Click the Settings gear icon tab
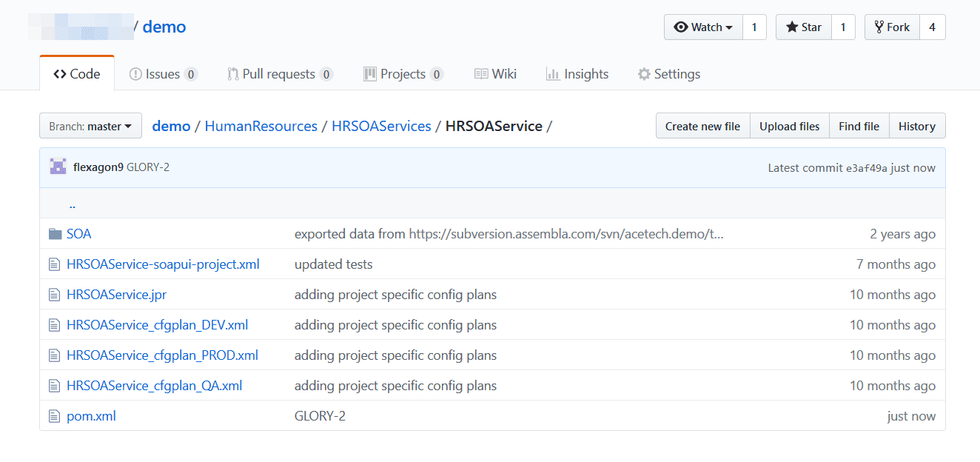The width and height of the screenshot is (980, 462). coord(644,74)
